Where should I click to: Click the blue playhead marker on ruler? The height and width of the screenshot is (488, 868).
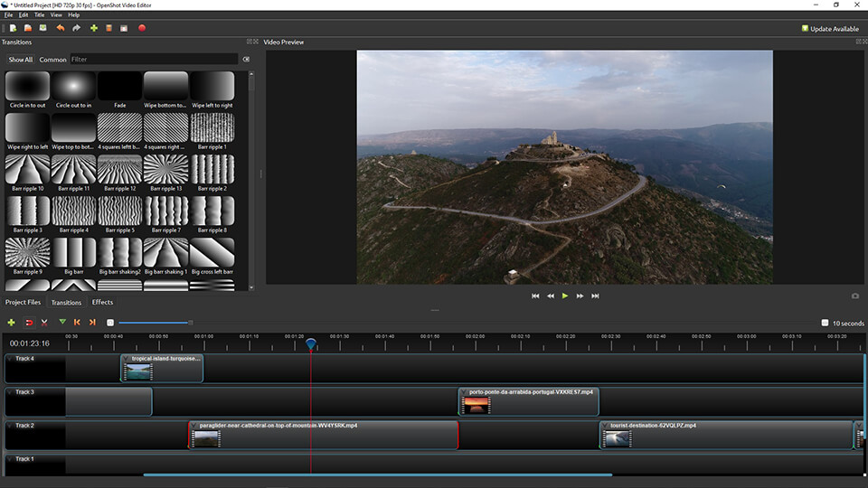click(x=310, y=344)
